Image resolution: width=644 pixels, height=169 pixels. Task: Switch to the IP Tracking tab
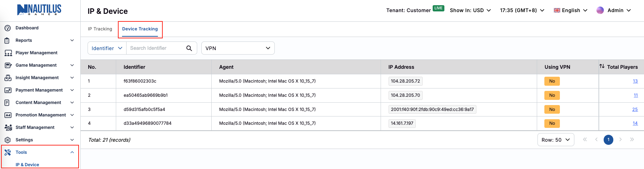pyautogui.click(x=100, y=29)
